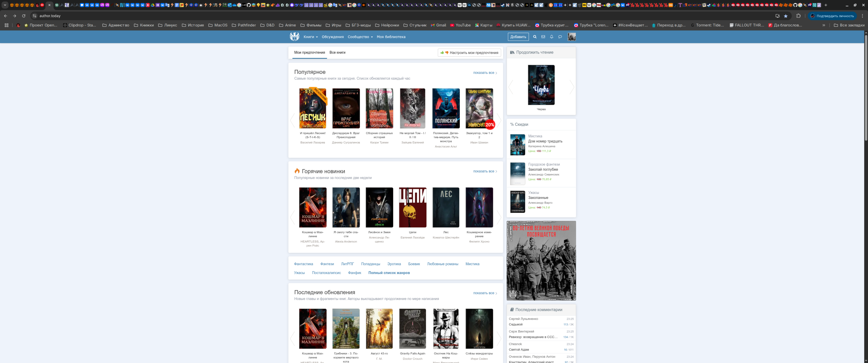Open the Эвакуатор book cover with 20% badge
The width and height of the screenshot is (868, 363).
click(479, 108)
